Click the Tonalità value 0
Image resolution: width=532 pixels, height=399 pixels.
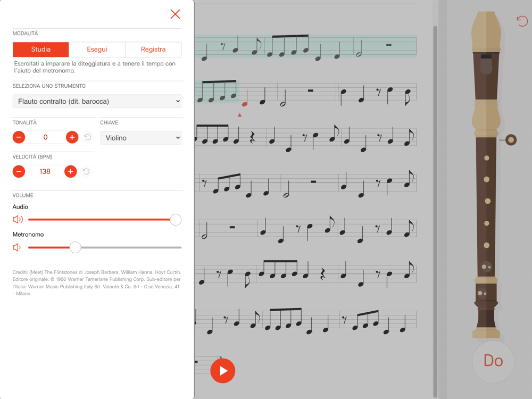pos(45,137)
